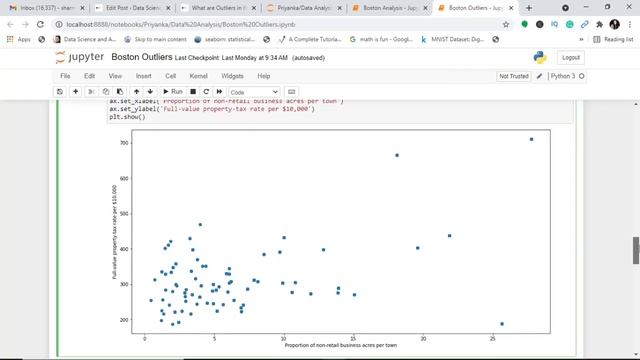640x360 pixels.
Task: Open the Insert menu
Action: (x=143, y=76)
